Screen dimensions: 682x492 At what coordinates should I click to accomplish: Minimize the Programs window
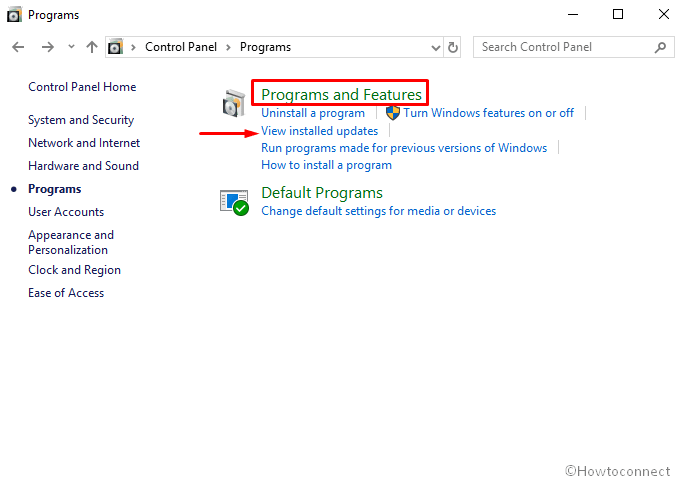tap(573, 14)
